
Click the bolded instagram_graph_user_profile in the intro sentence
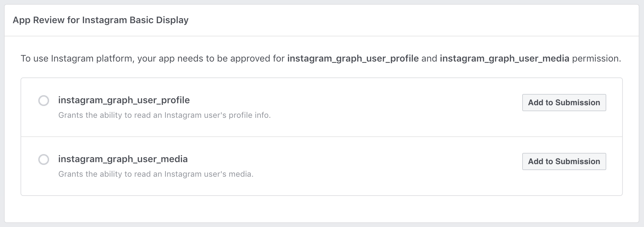[353, 58]
